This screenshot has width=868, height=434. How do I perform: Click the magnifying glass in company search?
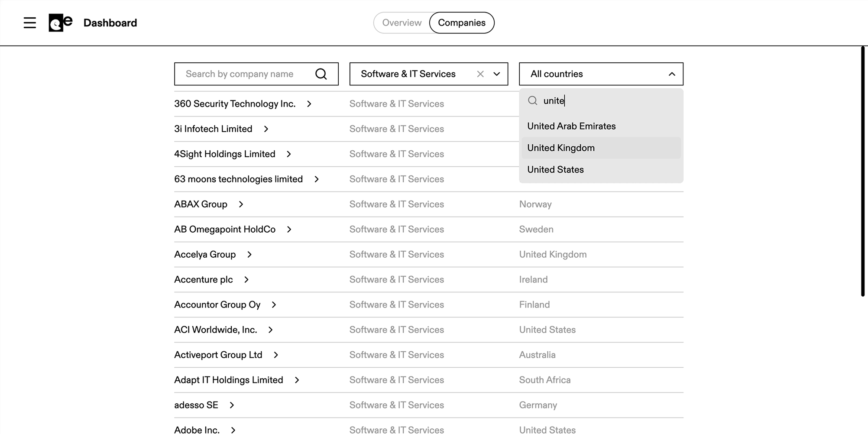(x=321, y=74)
